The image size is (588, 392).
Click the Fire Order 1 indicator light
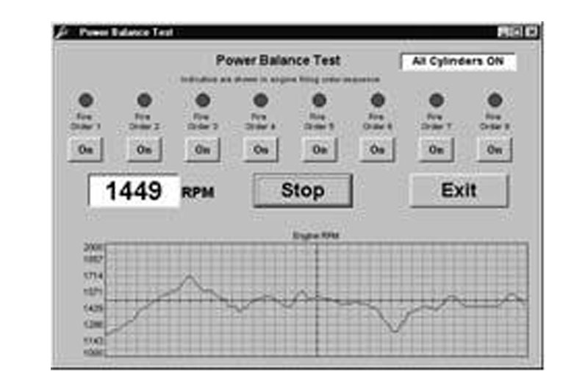[86, 100]
